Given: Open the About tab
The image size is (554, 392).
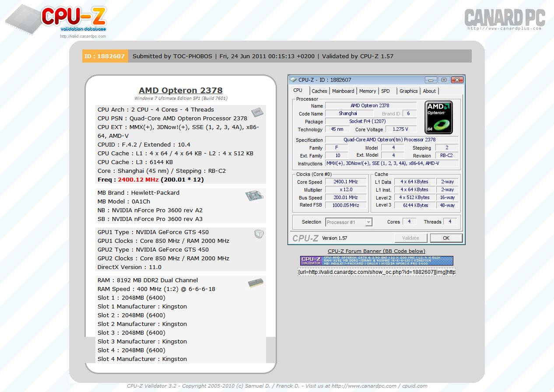Looking at the screenshot, I should (429, 91).
